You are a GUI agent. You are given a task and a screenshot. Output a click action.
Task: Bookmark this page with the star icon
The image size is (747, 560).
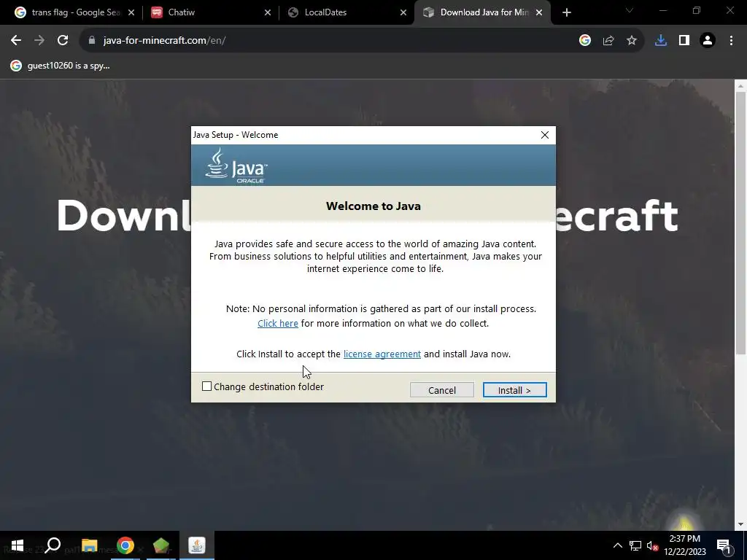click(632, 41)
